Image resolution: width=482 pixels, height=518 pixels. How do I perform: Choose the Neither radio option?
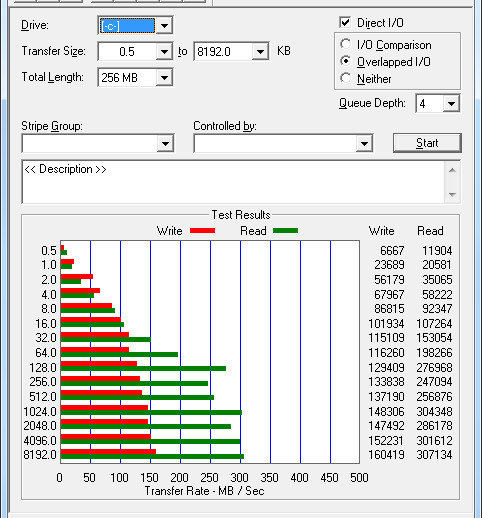346,78
